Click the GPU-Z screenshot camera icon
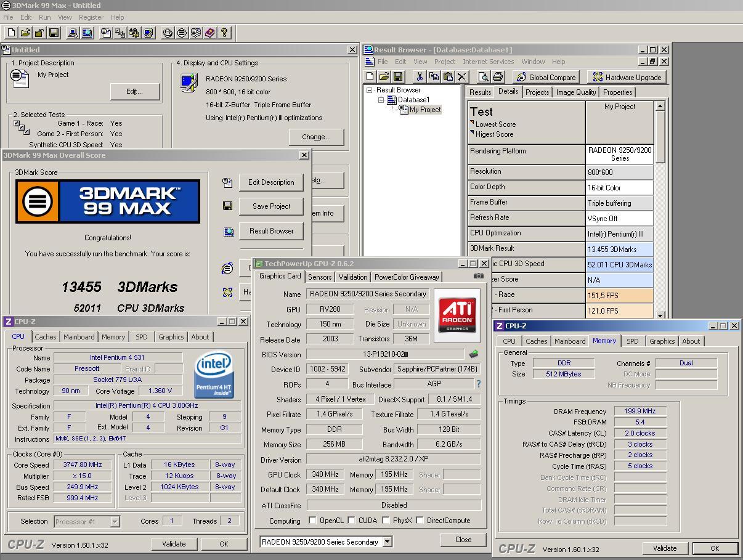 coord(478,276)
